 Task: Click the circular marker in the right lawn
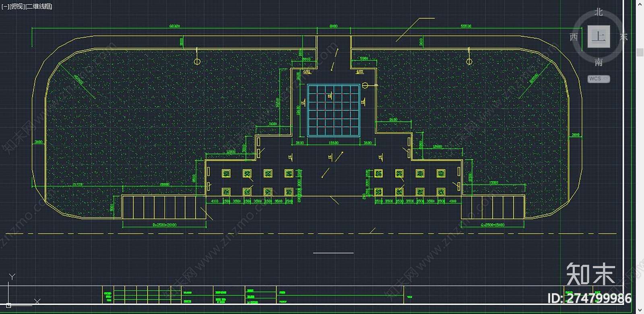point(469,62)
